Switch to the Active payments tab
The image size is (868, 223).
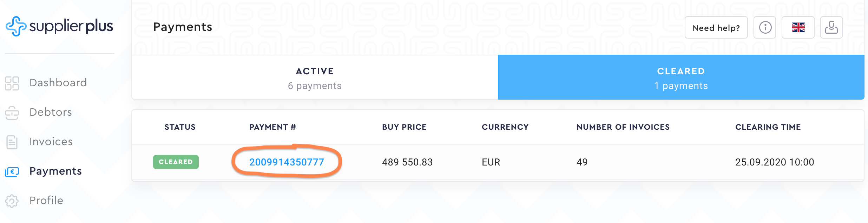pos(315,77)
